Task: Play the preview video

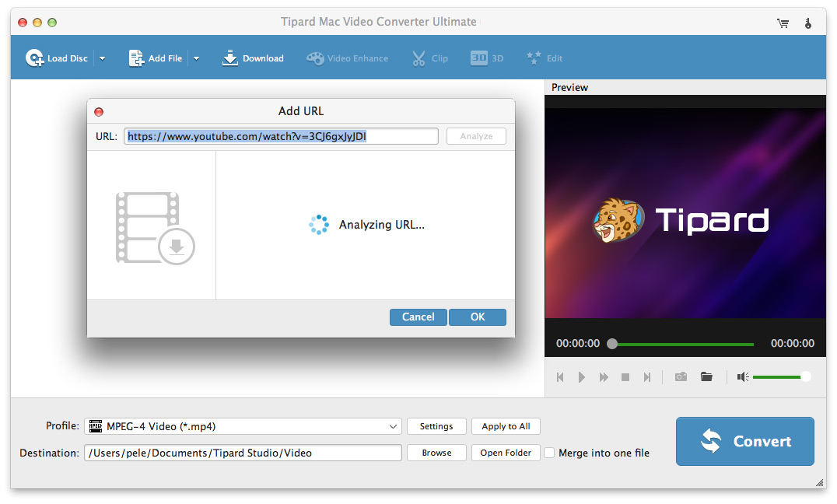Action: [582, 377]
